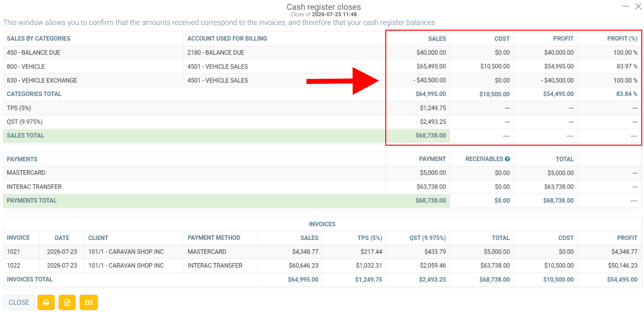The width and height of the screenshot is (644, 312).
Task: Minimize the Cash register closes window
Action: click(626, 7)
